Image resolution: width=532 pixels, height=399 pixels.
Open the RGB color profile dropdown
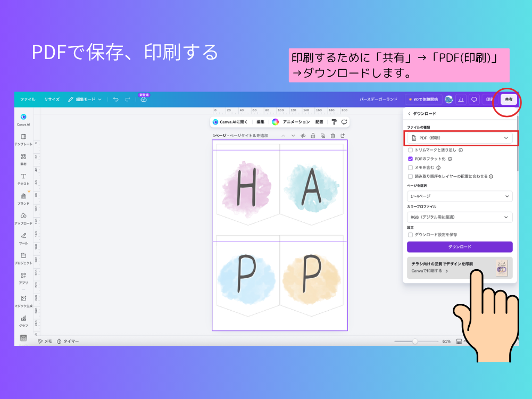(460, 217)
